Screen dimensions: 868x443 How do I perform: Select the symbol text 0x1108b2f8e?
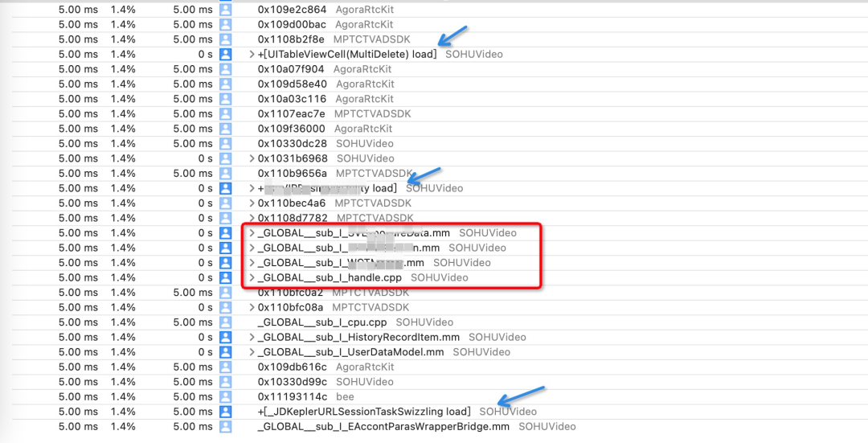coord(291,39)
